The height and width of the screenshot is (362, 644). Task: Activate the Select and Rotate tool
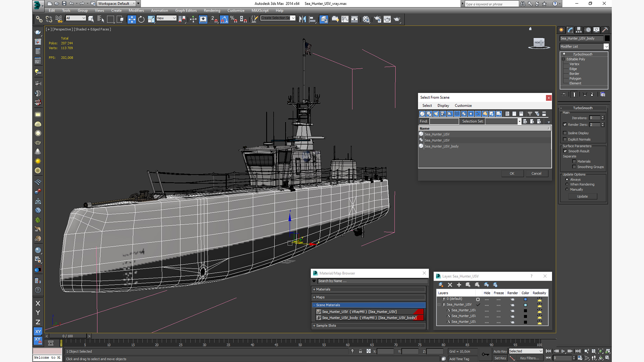pyautogui.click(x=142, y=19)
